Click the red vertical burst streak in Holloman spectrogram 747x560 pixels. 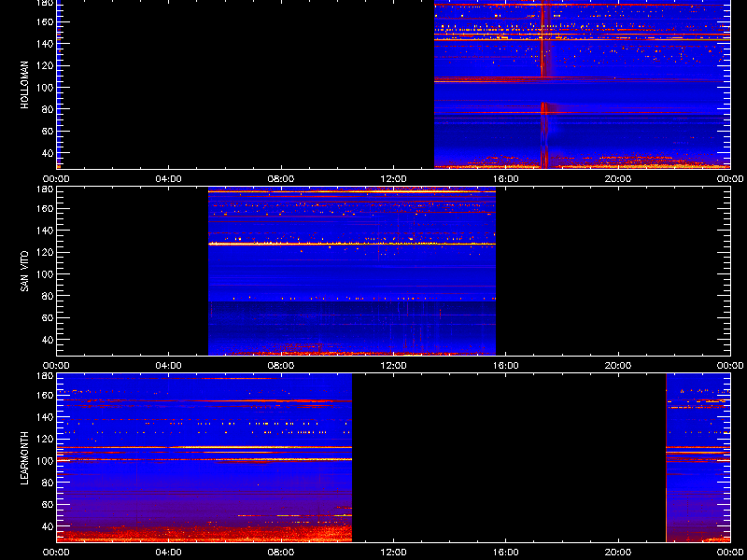(543, 86)
